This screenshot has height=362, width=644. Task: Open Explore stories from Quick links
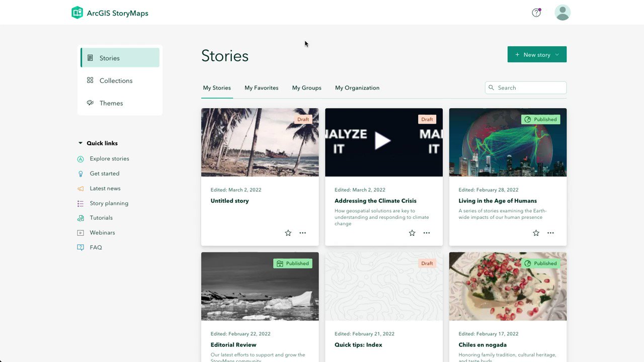click(80, 158)
